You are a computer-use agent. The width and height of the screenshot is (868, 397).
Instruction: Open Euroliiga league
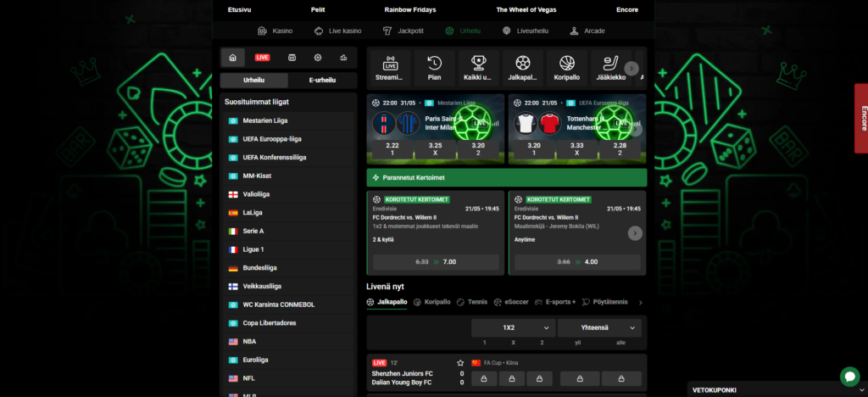point(288,360)
